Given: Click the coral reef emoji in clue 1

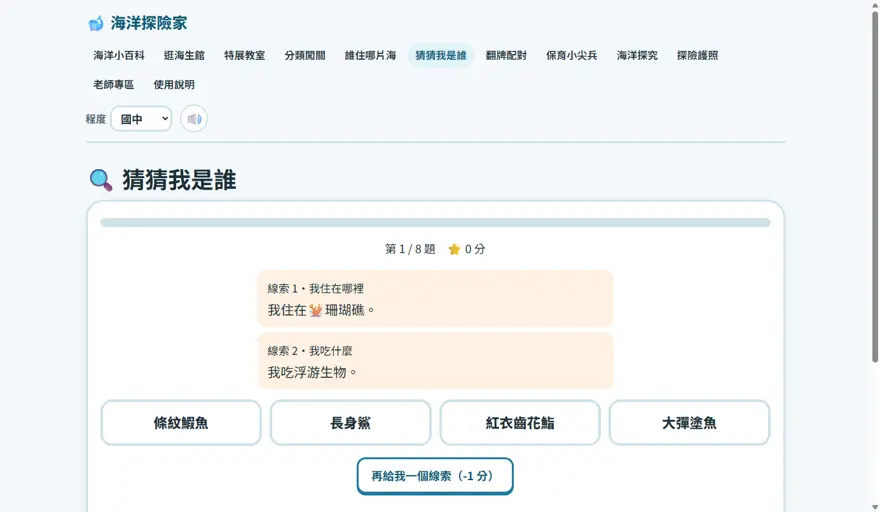Looking at the screenshot, I should [x=315, y=310].
